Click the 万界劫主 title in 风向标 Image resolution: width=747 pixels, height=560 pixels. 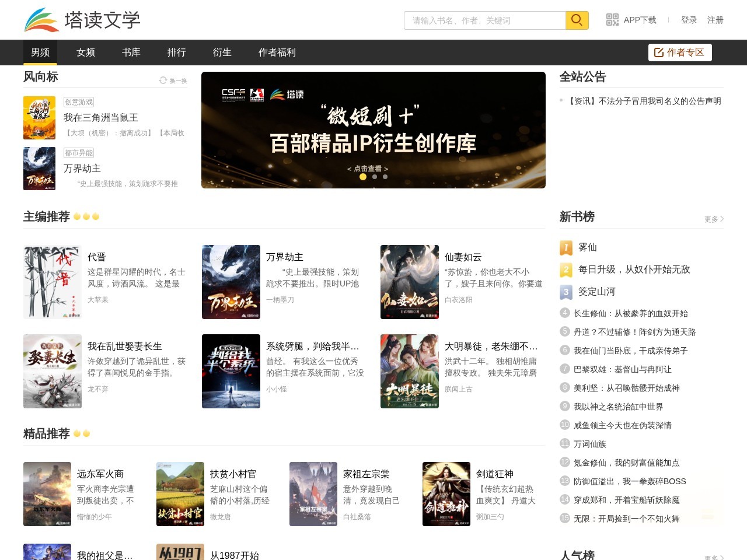(x=82, y=169)
